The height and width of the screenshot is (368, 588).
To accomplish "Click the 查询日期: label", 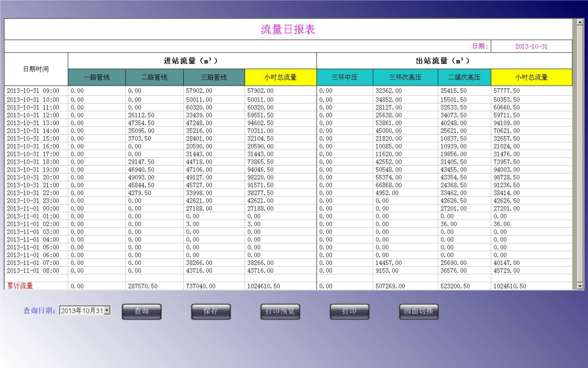I will pyautogui.click(x=40, y=310).
